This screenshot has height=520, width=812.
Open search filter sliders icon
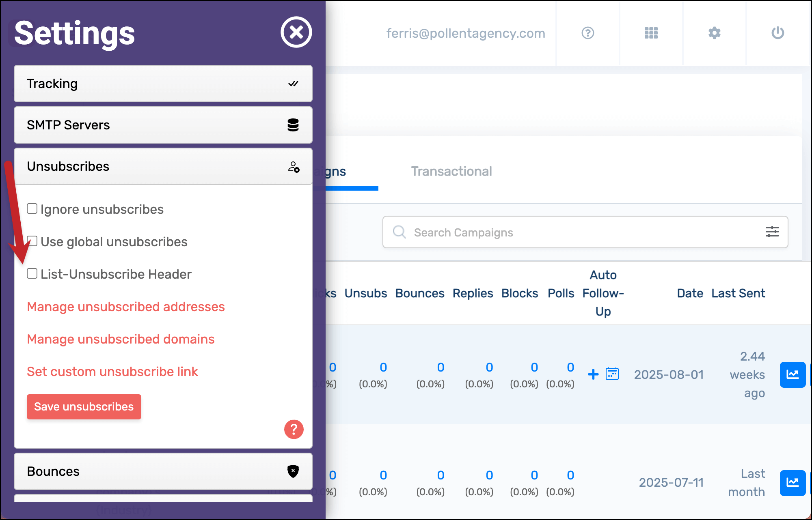pyautogui.click(x=772, y=232)
